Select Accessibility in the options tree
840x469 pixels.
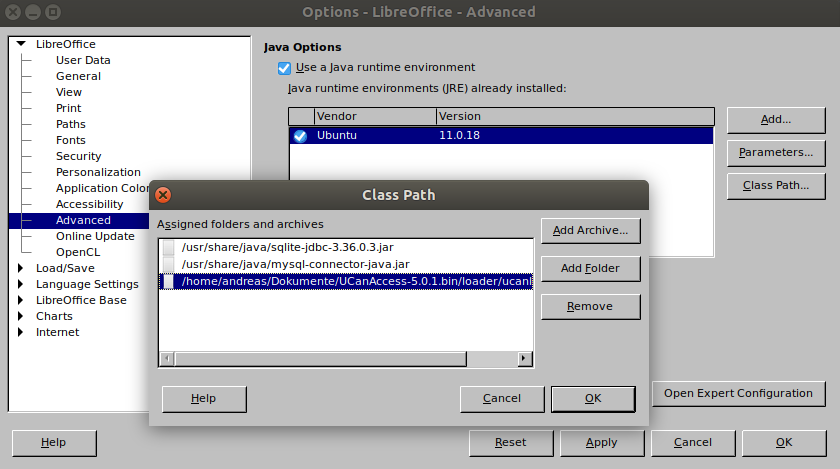pyautogui.click(x=89, y=204)
